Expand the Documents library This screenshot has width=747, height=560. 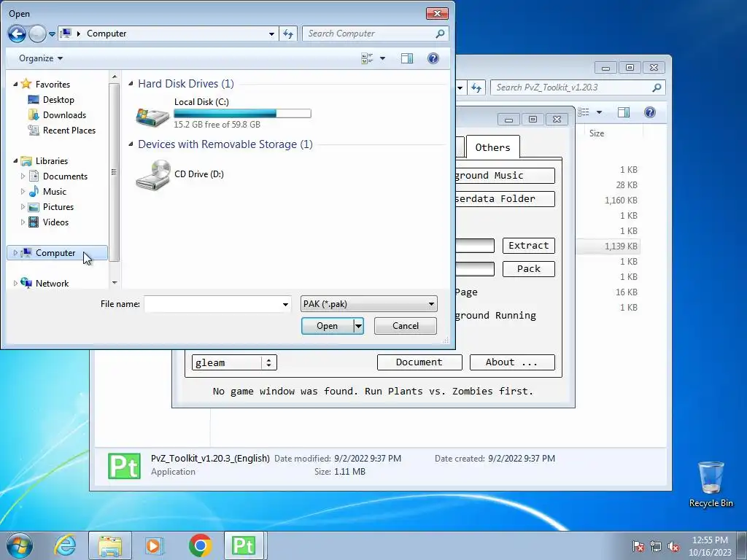pyautogui.click(x=23, y=176)
